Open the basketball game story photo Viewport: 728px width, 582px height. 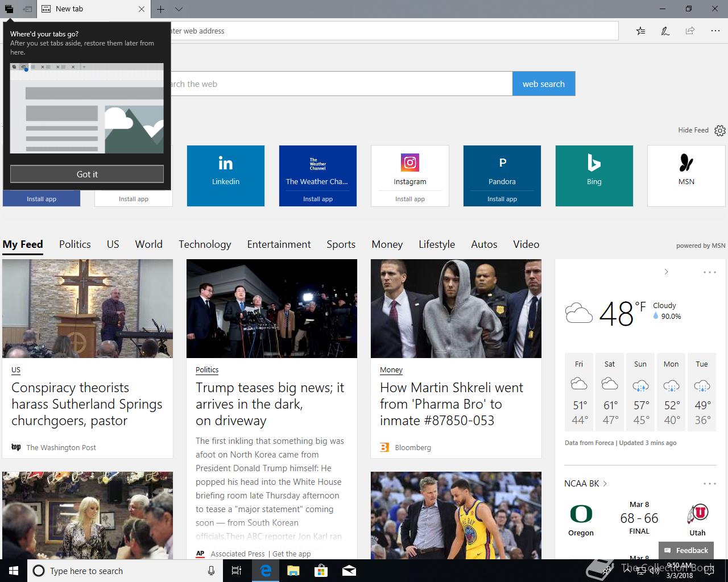pos(456,516)
